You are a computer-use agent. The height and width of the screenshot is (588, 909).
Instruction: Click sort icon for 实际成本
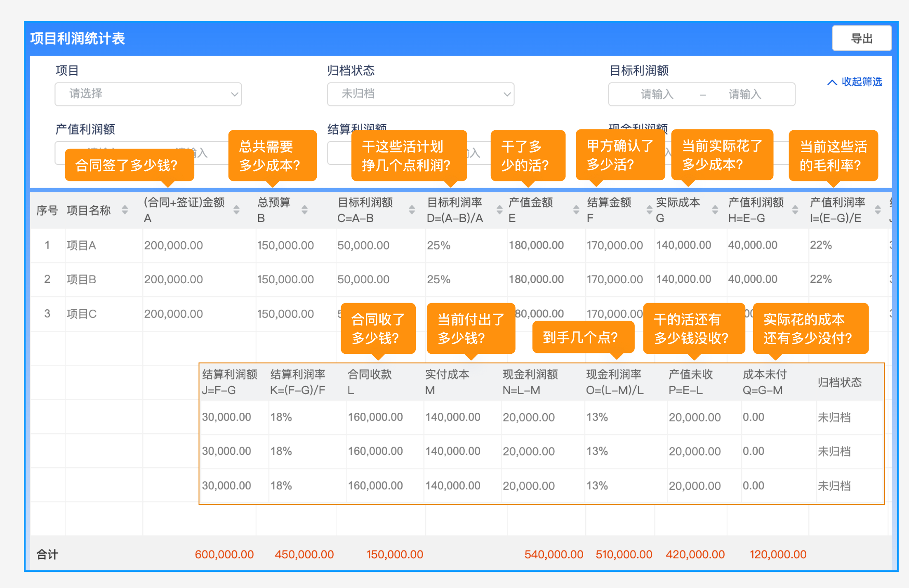pos(715,210)
